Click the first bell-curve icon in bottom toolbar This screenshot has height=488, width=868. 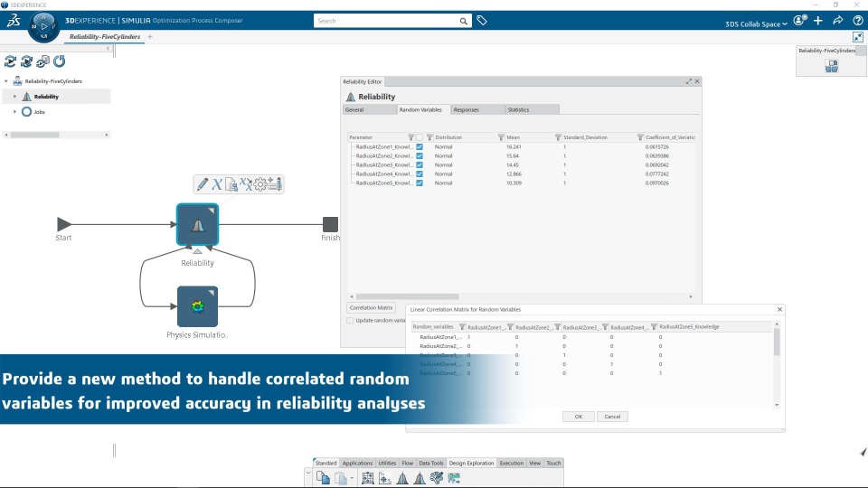click(402, 478)
